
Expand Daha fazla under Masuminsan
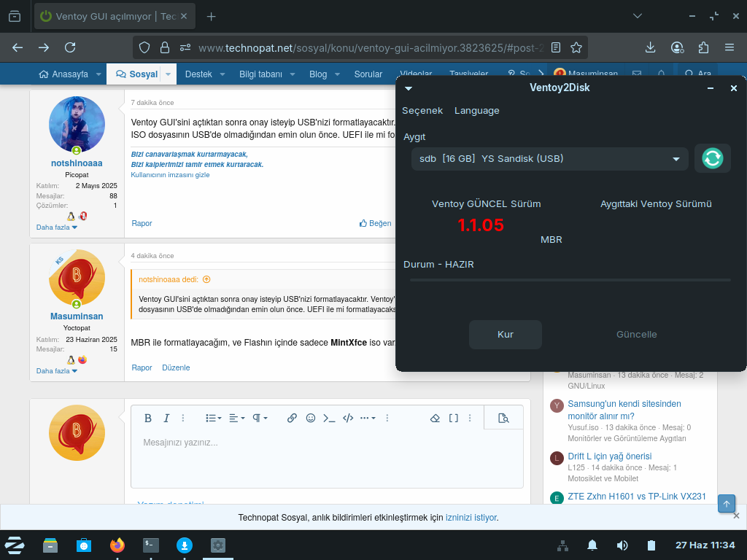[57, 371]
